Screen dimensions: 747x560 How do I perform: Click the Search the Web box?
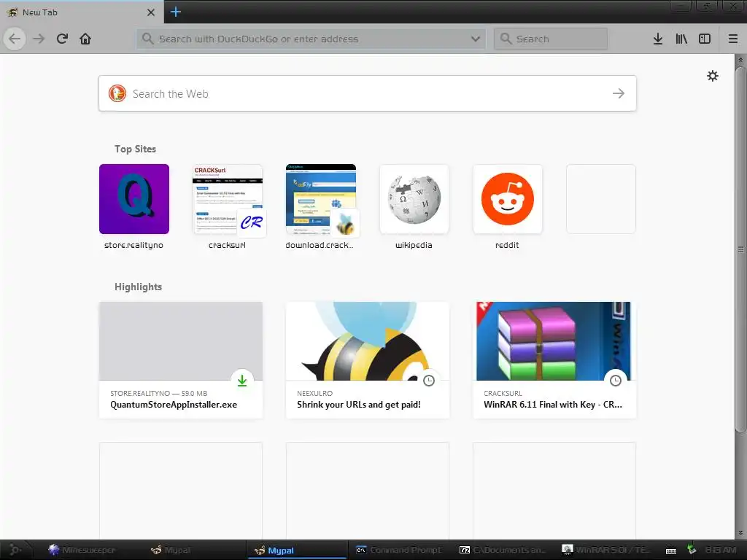tap(368, 93)
